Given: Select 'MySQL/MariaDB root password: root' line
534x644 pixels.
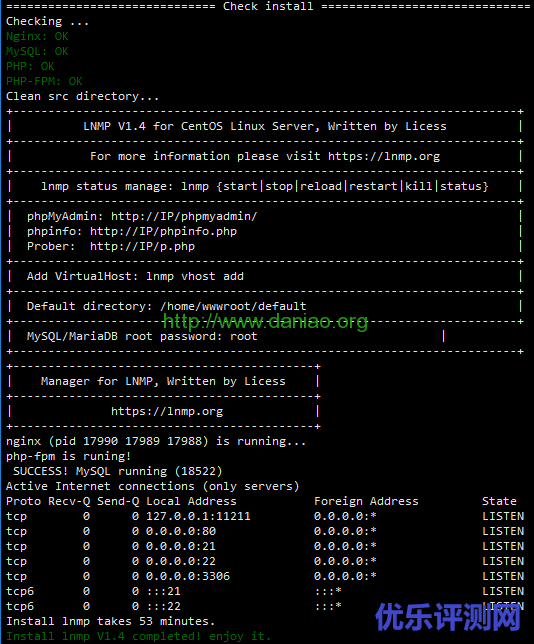Looking at the screenshot, I should coord(142,336).
